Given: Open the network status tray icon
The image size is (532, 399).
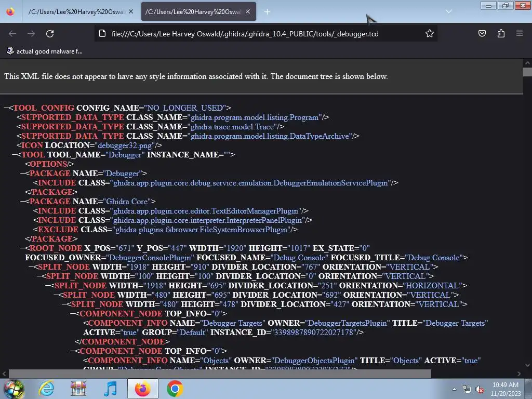Looking at the screenshot, I should pyautogui.click(x=467, y=390).
